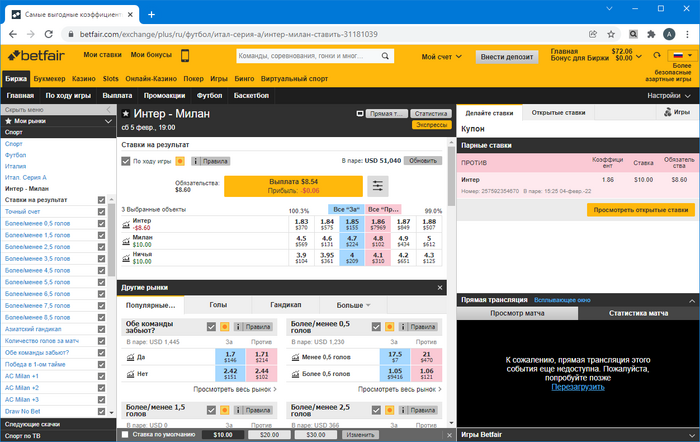Click the balance refresh icon
The width and height of the screenshot is (700, 442).
point(657,55)
